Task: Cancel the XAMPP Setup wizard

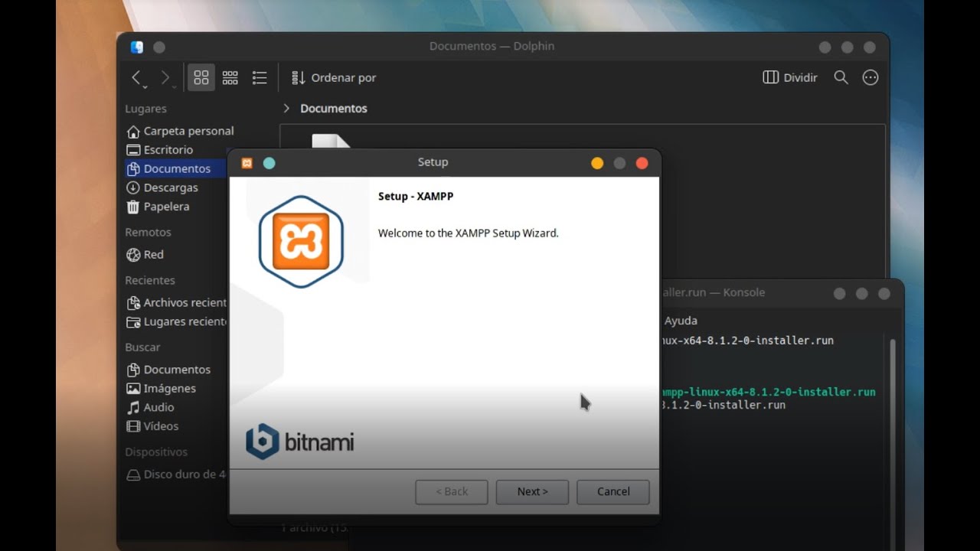Action: coord(613,491)
